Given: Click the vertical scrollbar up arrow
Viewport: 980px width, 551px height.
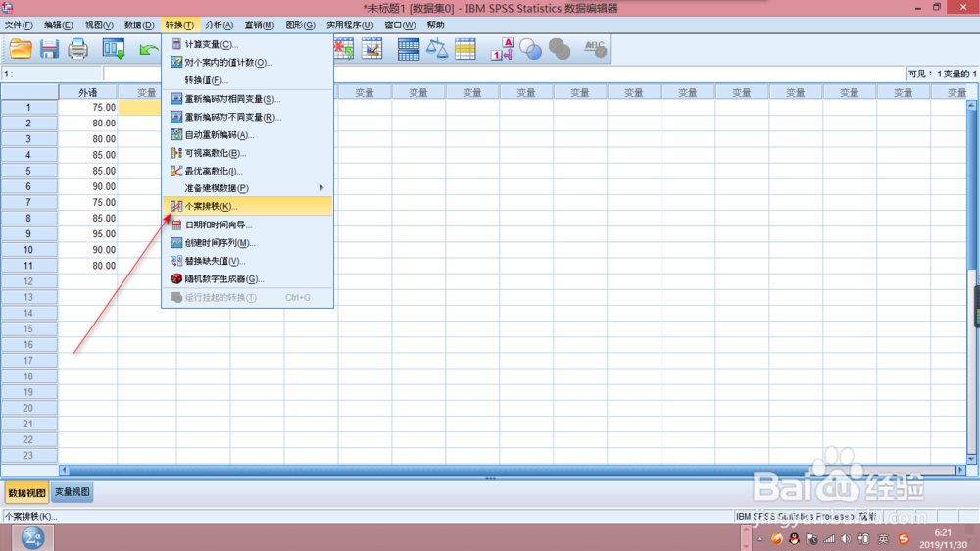Looking at the screenshot, I should click(x=971, y=105).
